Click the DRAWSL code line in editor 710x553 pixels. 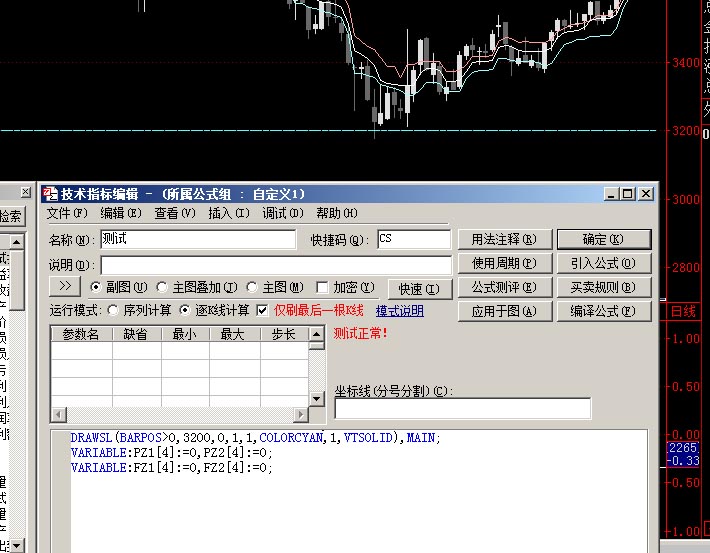point(255,438)
